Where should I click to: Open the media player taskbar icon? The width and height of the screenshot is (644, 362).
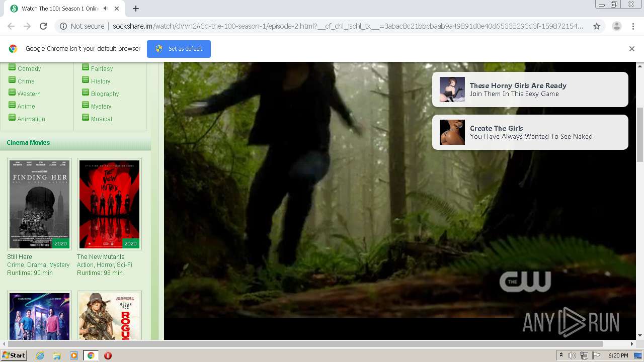(x=74, y=355)
